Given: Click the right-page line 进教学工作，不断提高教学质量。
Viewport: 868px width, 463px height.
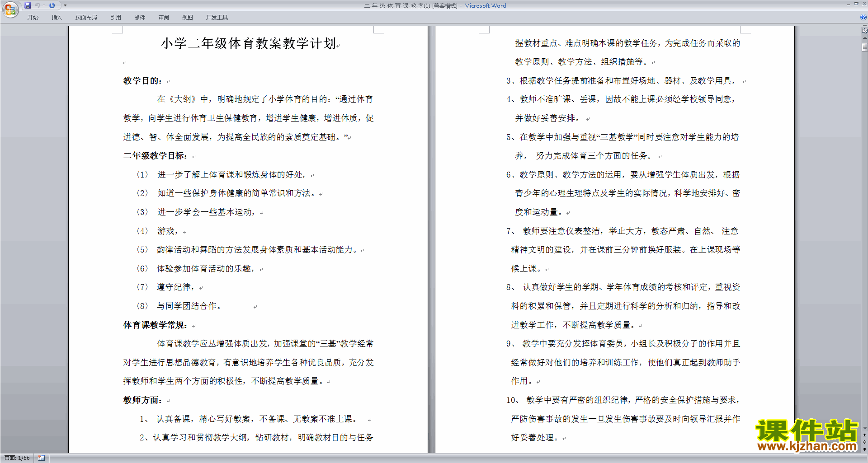Looking at the screenshot, I should (573, 325).
